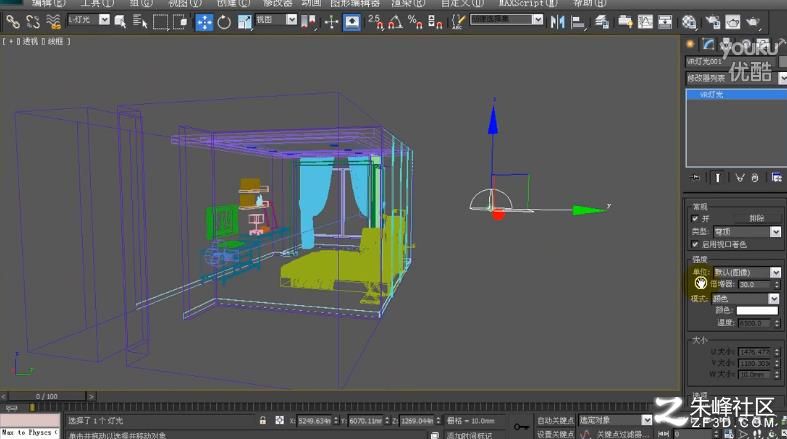Open Select by Name list icon

click(x=140, y=22)
